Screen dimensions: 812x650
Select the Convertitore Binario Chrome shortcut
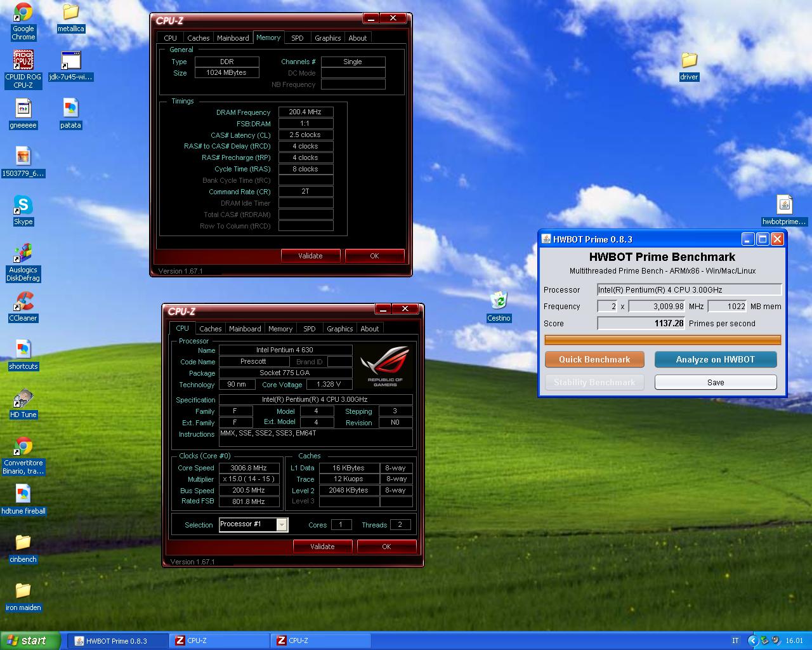[23, 456]
